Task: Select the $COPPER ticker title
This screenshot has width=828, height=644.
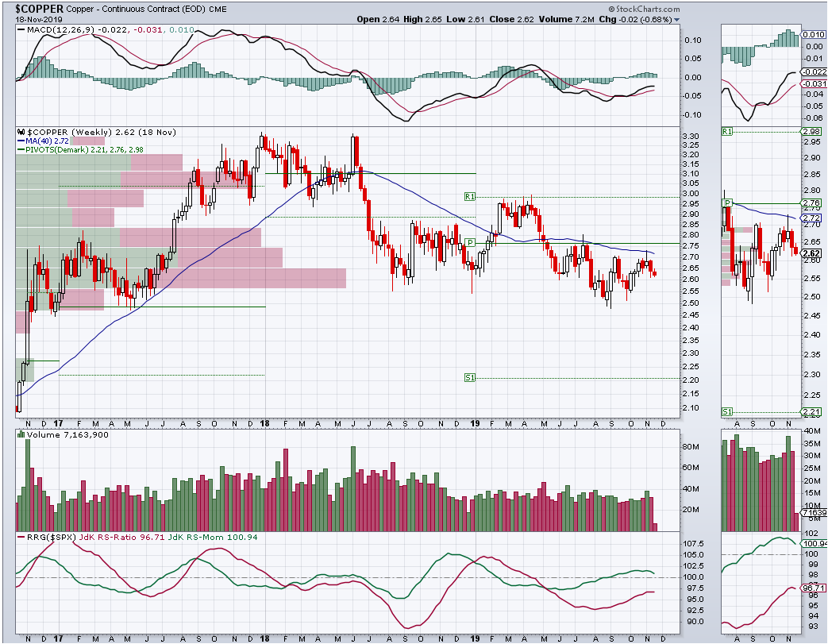Action: point(40,9)
